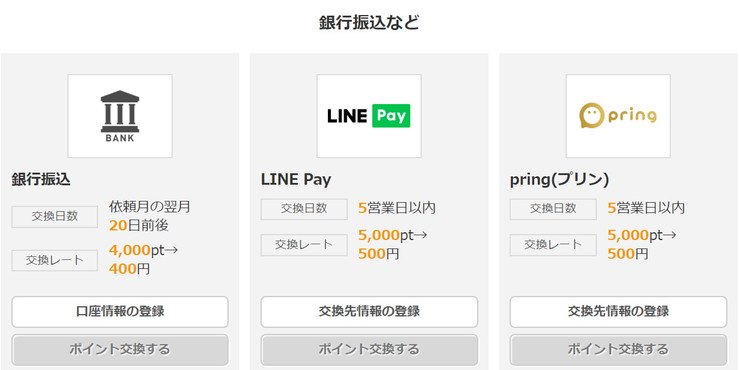Viewport: 740px width, 370px height.
Task: Click 5営業日以内 text in pring card
Action: pos(646,208)
